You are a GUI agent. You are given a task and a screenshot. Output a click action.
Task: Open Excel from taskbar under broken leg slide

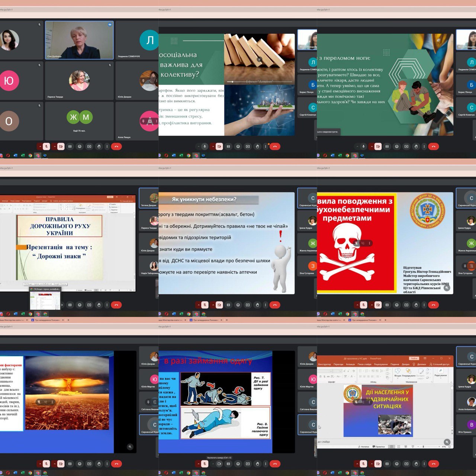[x=340, y=155]
